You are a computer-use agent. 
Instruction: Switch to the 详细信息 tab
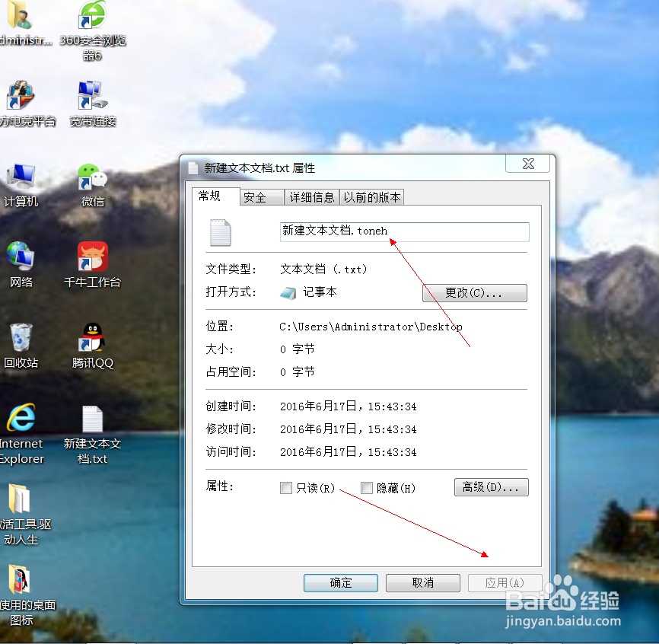pos(312,196)
